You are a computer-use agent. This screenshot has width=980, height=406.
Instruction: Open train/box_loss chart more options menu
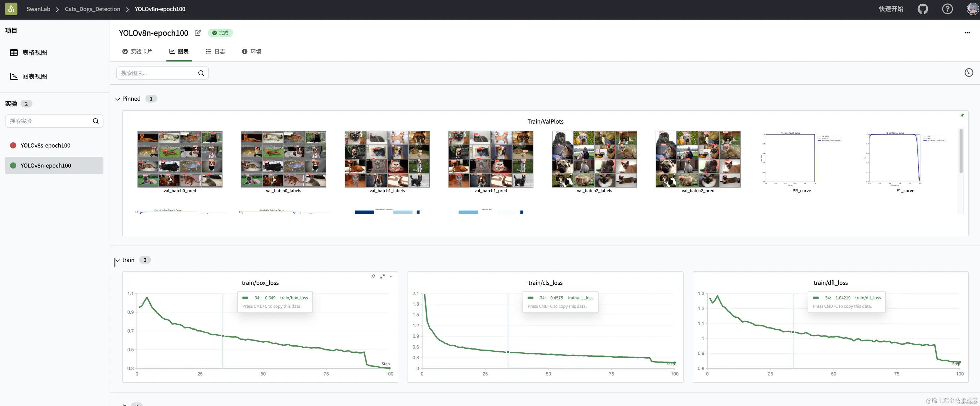tap(392, 277)
